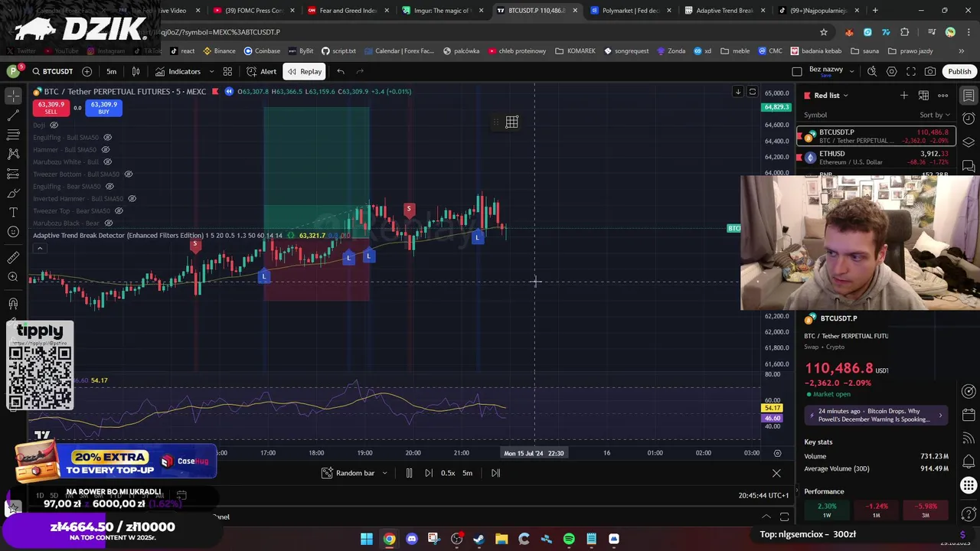Viewport: 980px width, 551px height.
Task: Select ETHUSD row in the watchlist
Action: 876,158
